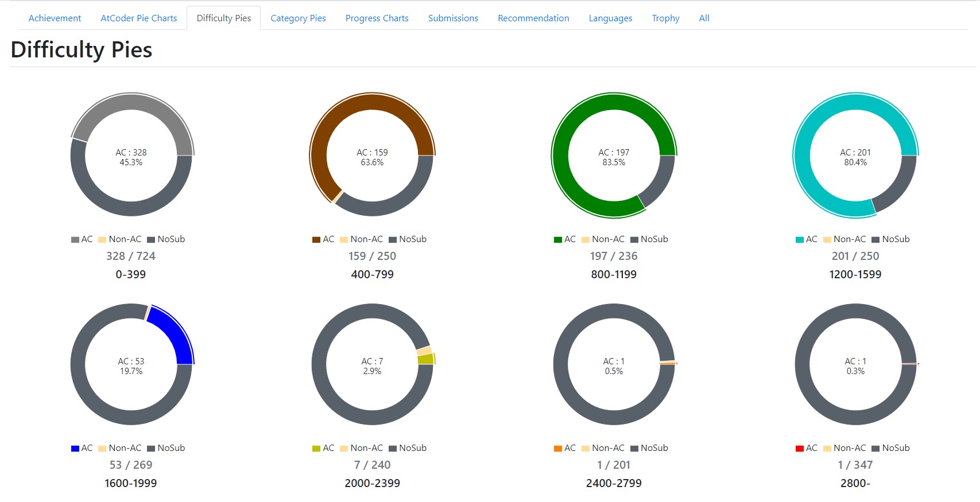980x502 pixels.
Task: Click the 1 / 347 count text
Action: tap(855, 465)
